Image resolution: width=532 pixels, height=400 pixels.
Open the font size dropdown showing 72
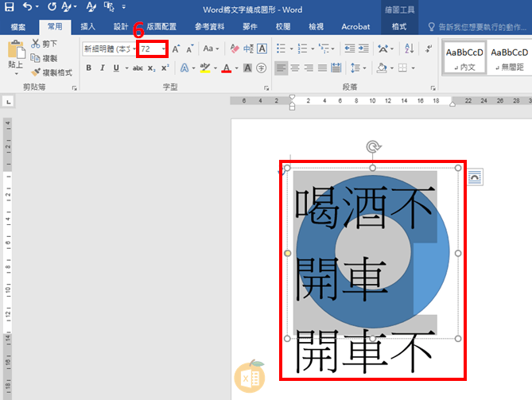click(x=164, y=49)
